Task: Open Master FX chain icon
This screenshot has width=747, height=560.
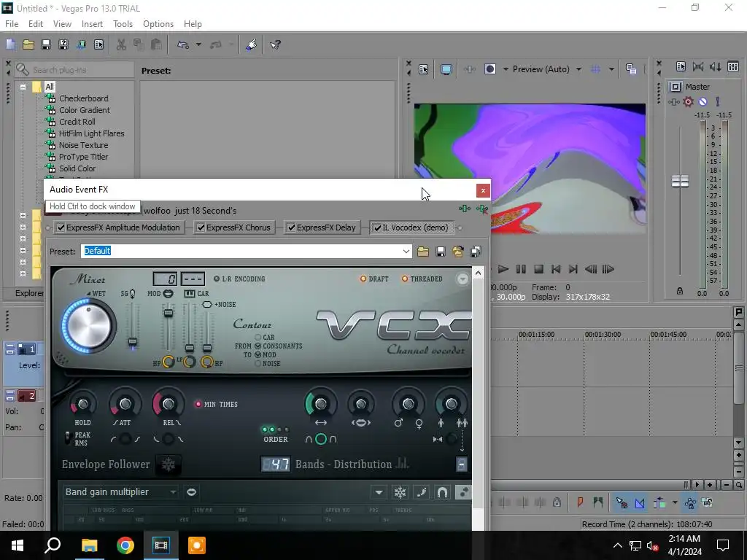Action: point(673,102)
